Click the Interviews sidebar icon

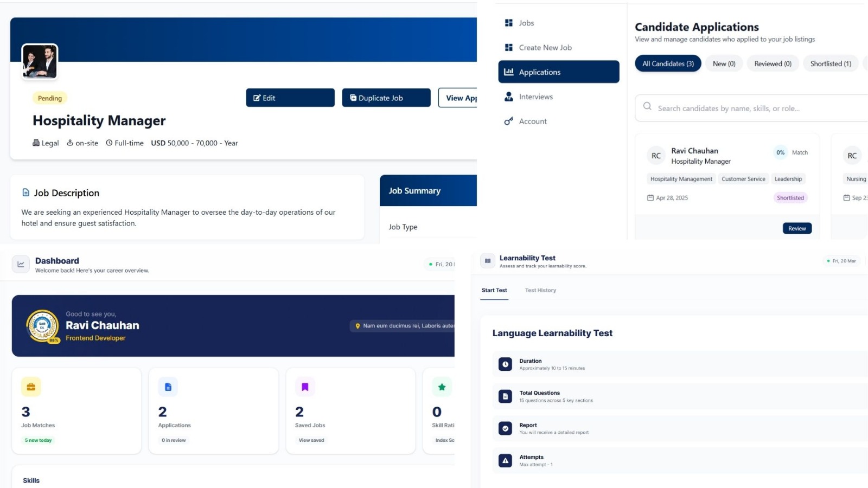click(x=508, y=96)
